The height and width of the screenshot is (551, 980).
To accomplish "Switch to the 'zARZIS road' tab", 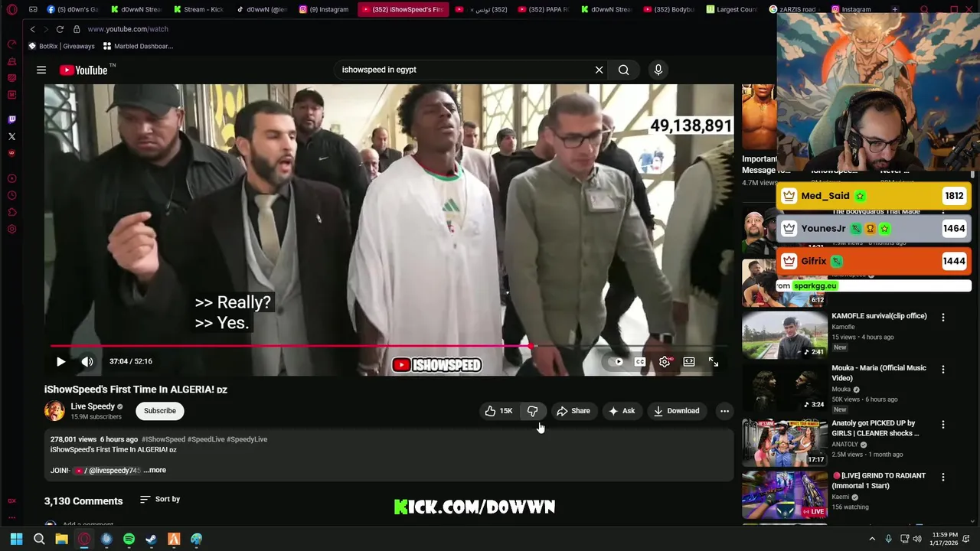I will pos(794,9).
